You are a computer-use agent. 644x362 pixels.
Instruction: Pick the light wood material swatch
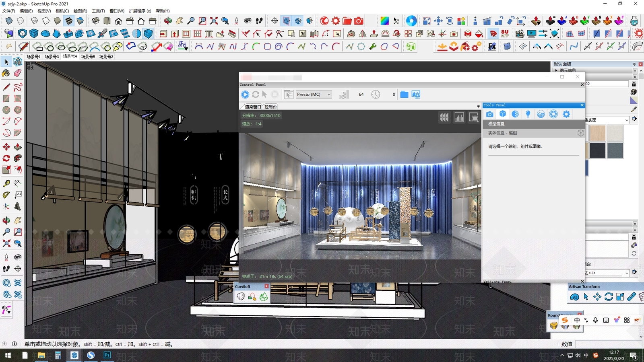(597, 133)
